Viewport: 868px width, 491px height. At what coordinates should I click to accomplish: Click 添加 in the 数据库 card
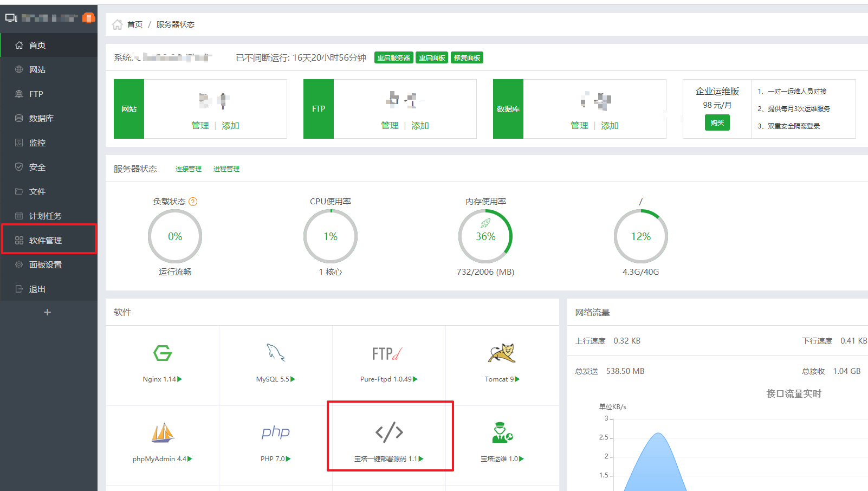pyautogui.click(x=610, y=125)
